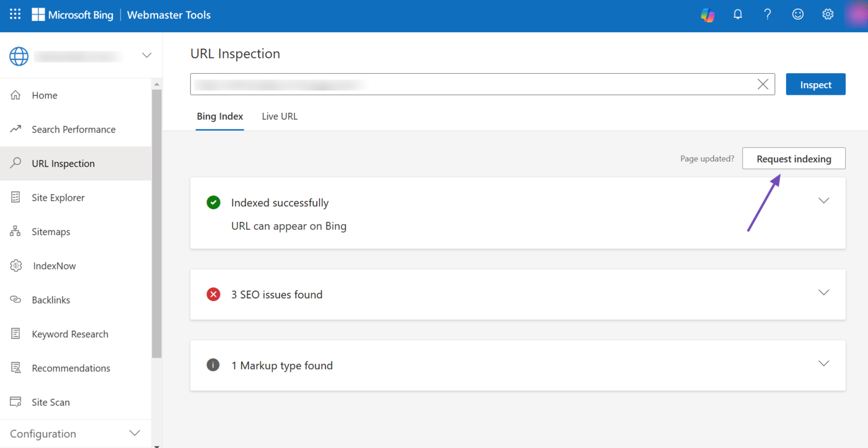Open the notifications bell
The width and height of the screenshot is (868, 448).
pyautogui.click(x=737, y=14)
